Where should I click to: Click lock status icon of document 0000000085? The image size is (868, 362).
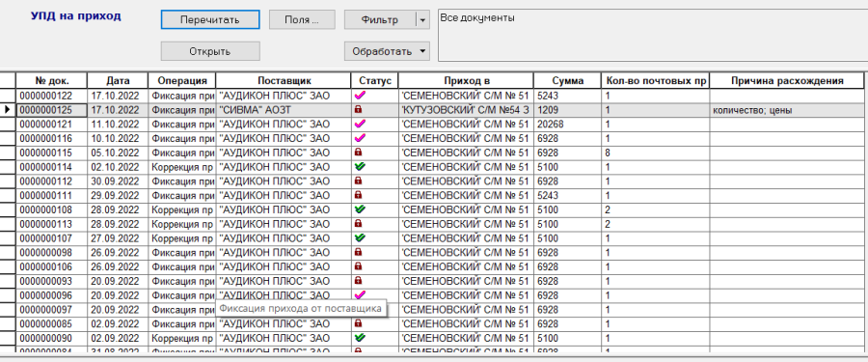[x=358, y=323]
